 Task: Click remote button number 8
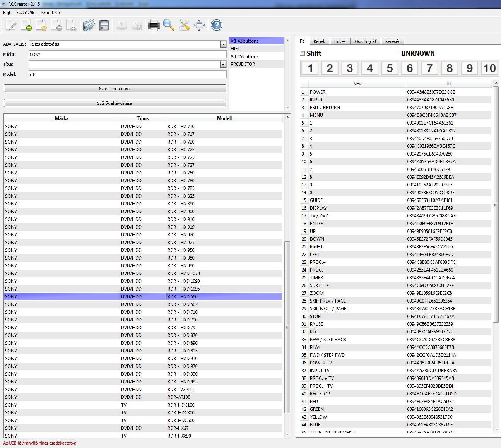(x=450, y=68)
